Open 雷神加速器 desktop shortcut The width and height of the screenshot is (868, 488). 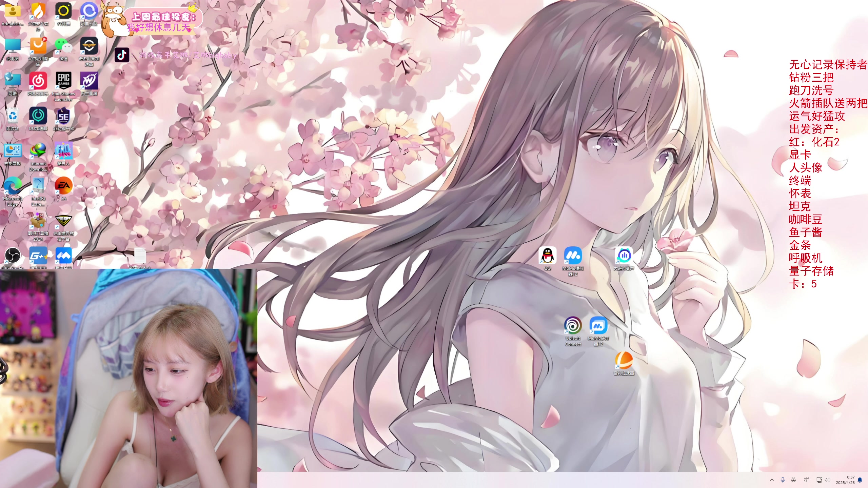click(x=624, y=364)
